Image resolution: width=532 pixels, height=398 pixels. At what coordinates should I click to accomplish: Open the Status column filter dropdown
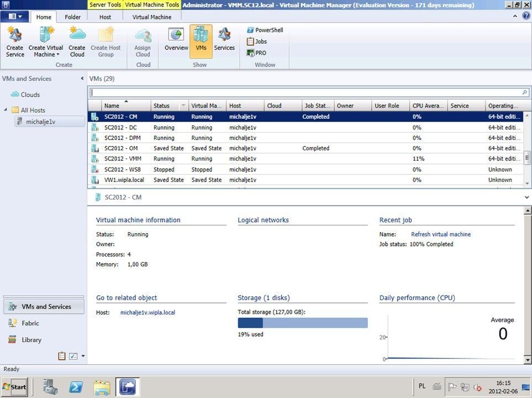tap(183, 106)
